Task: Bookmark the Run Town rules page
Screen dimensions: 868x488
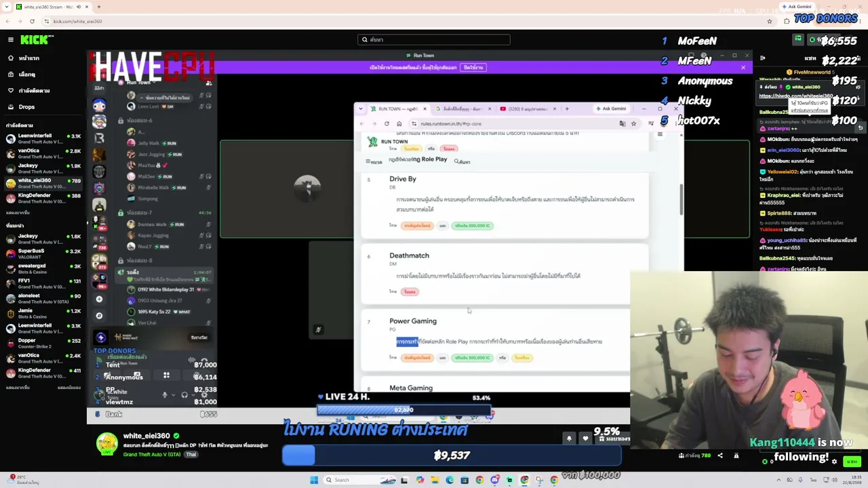Action: tap(633, 123)
